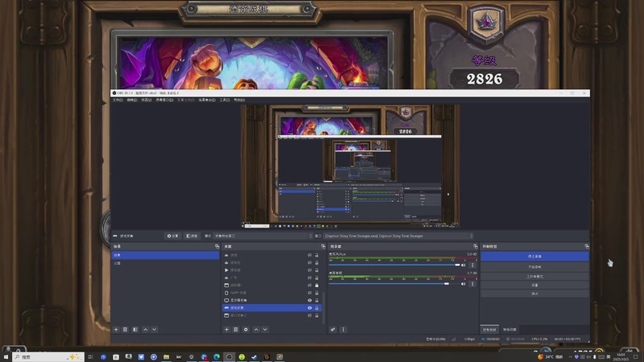Add a new scene with the plus icon in Scenes panel
This screenshot has height=362, width=644.
[x=116, y=329]
